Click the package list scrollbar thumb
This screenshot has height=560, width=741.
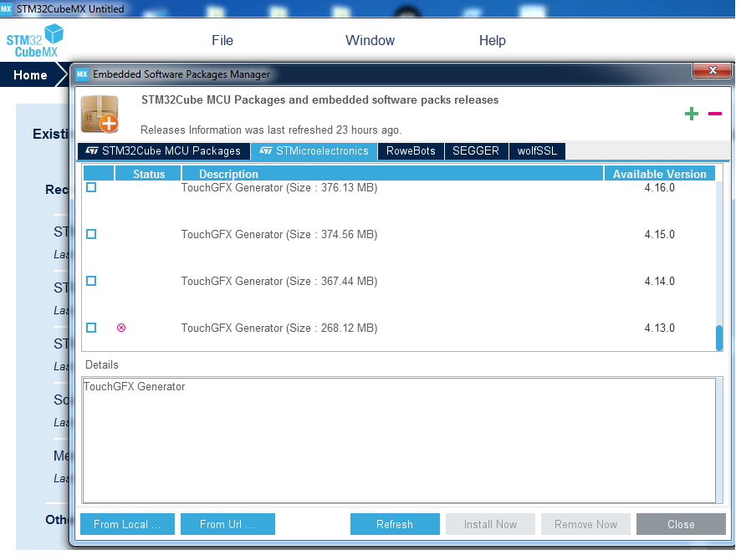coord(719,338)
